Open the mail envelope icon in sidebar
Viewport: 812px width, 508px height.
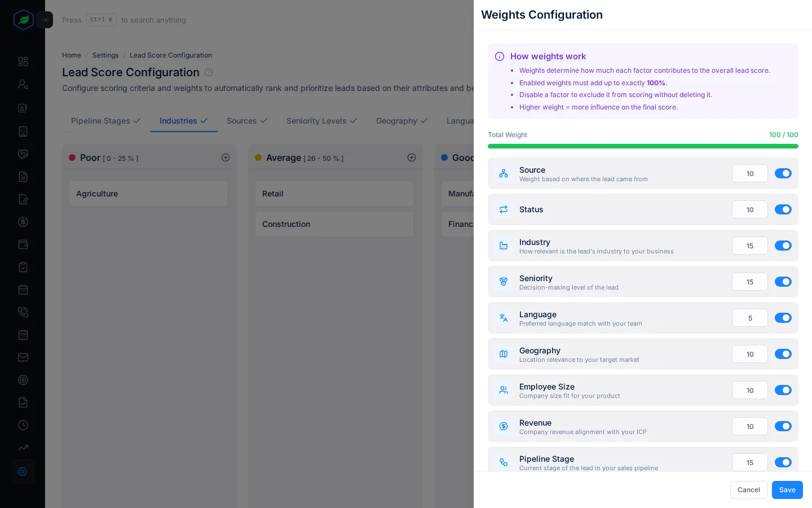click(x=23, y=357)
